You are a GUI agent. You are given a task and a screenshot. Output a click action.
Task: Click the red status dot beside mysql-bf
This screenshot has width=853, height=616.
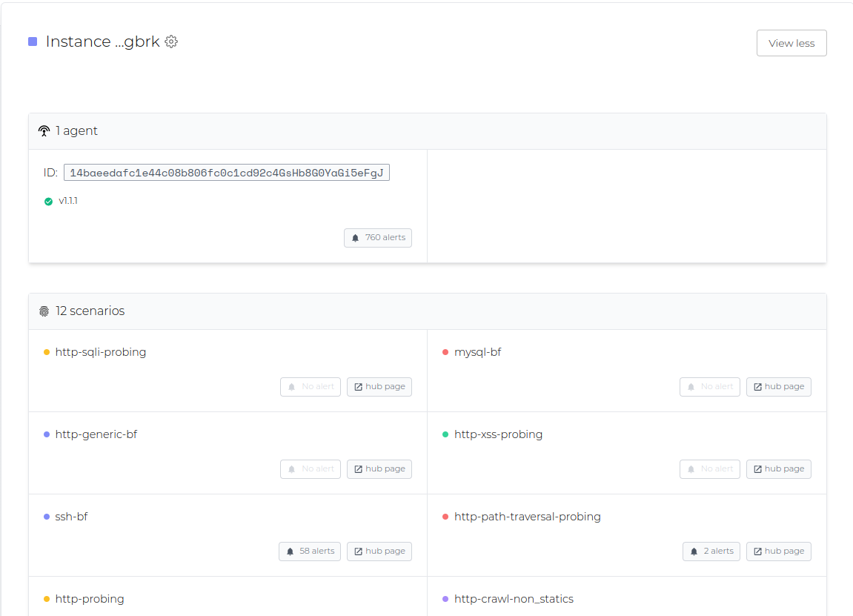(x=447, y=351)
